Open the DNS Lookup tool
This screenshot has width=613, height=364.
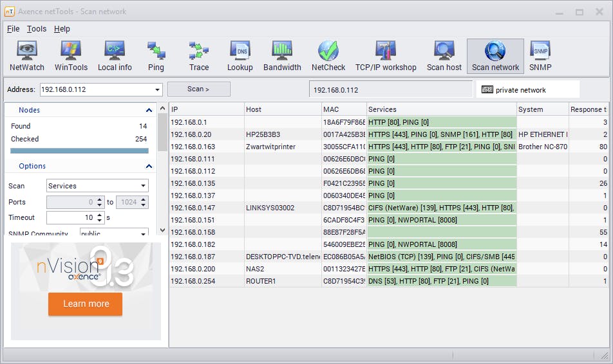pyautogui.click(x=240, y=56)
